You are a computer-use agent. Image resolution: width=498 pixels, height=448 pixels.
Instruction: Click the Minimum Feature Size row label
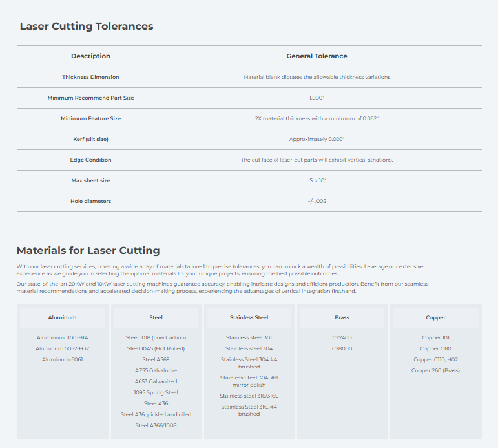90,118
